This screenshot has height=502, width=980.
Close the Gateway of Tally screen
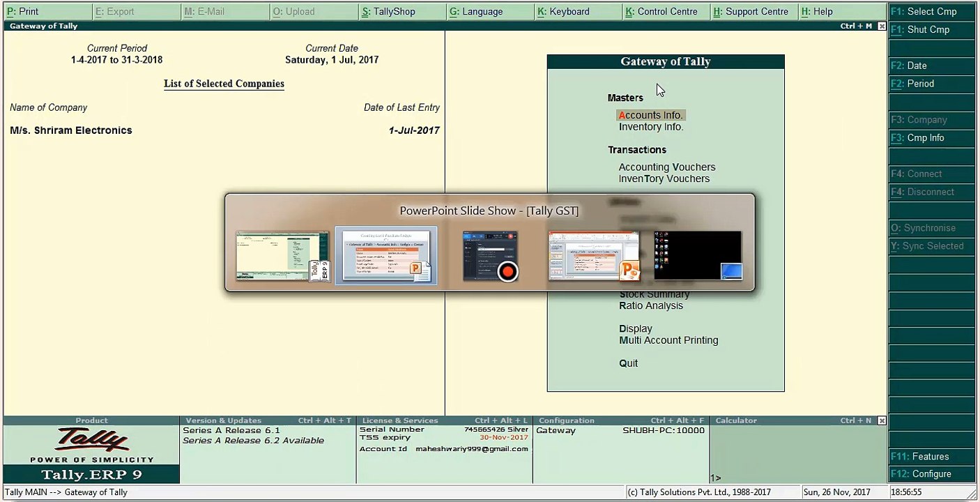[882, 26]
